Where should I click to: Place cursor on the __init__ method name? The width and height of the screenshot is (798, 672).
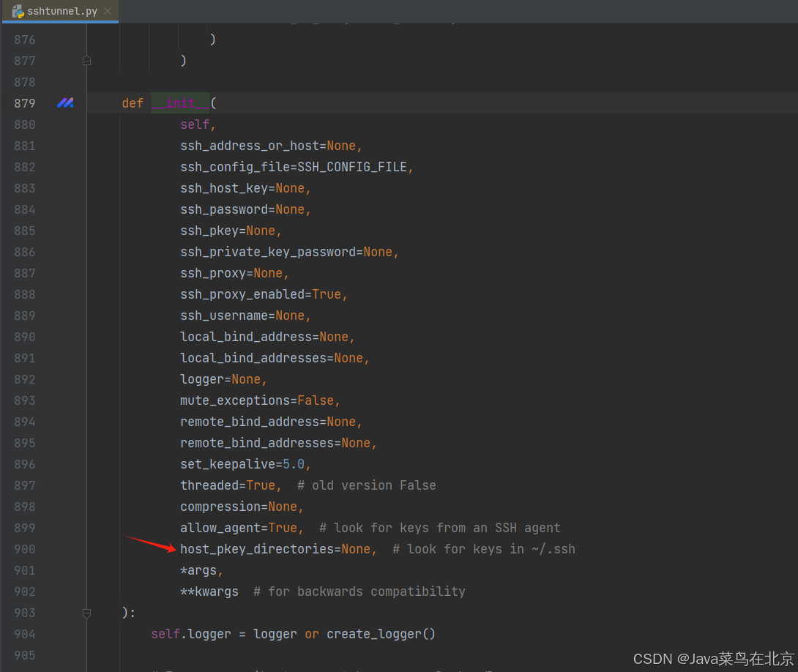coord(180,103)
